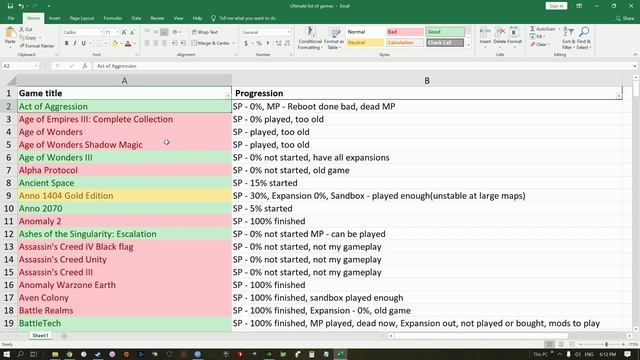Switch to Normal view in status bar
The width and height of the screenshot is (640, 360).
[550, 344]
